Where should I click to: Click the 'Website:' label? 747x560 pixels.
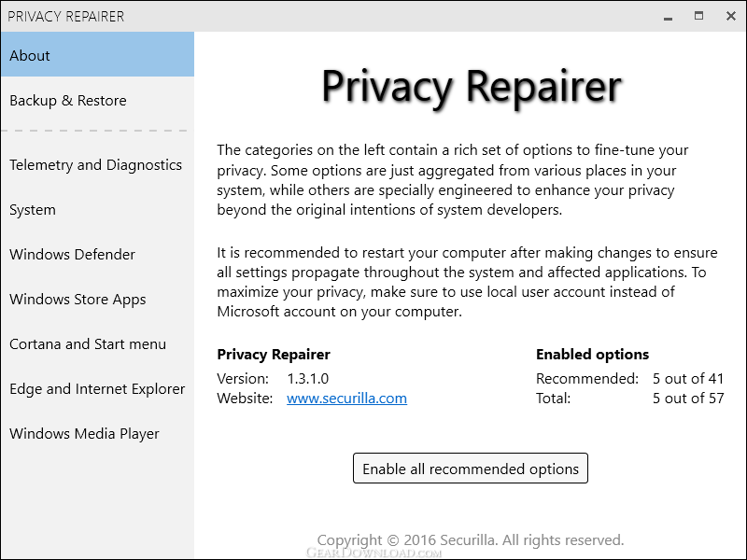(245, 399)
